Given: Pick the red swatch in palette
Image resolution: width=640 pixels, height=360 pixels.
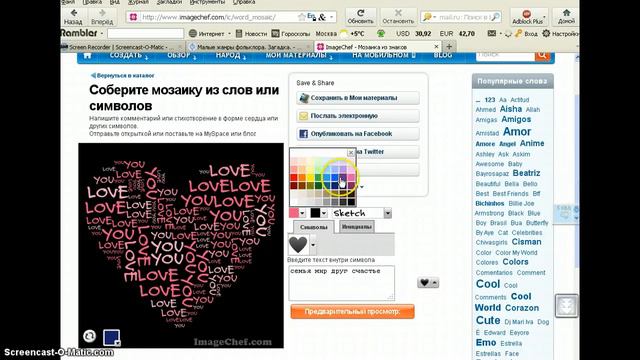Looking at the screenshot, I should (x=294, y=178).
